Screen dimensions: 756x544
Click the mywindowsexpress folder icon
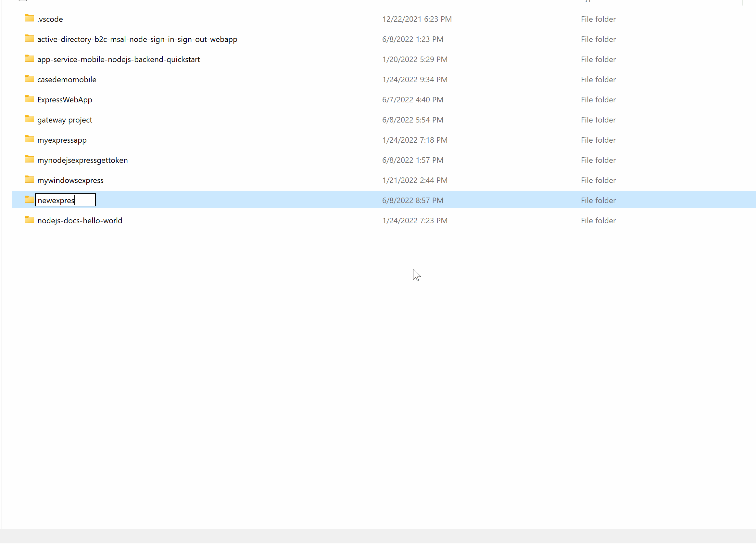[29, 180]
